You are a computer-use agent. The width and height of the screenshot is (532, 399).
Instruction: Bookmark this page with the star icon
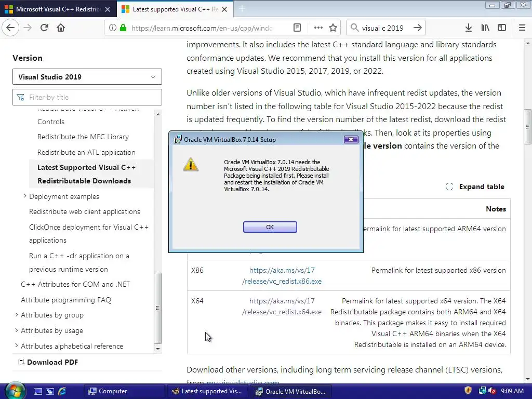pyautogui.click(x=333, y=28)
